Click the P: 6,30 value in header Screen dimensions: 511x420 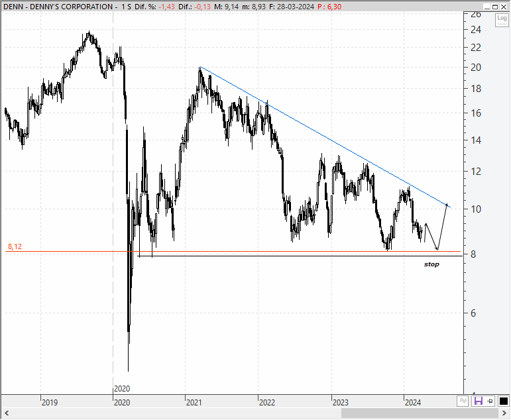click(329, 7)
